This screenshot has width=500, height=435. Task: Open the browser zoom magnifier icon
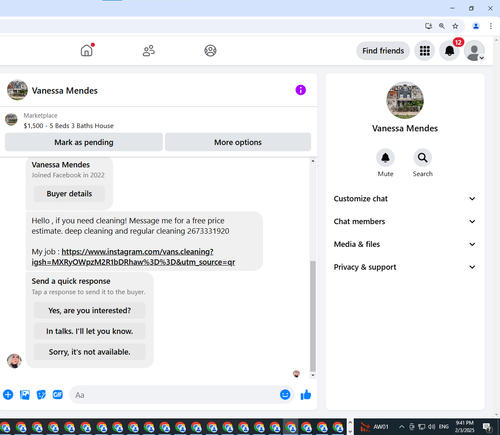pos(442,26)
